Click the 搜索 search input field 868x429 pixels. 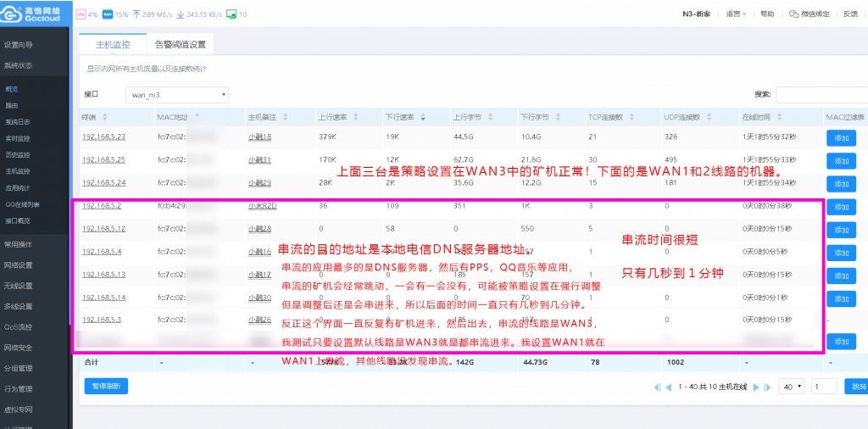[x=821, y=95]
